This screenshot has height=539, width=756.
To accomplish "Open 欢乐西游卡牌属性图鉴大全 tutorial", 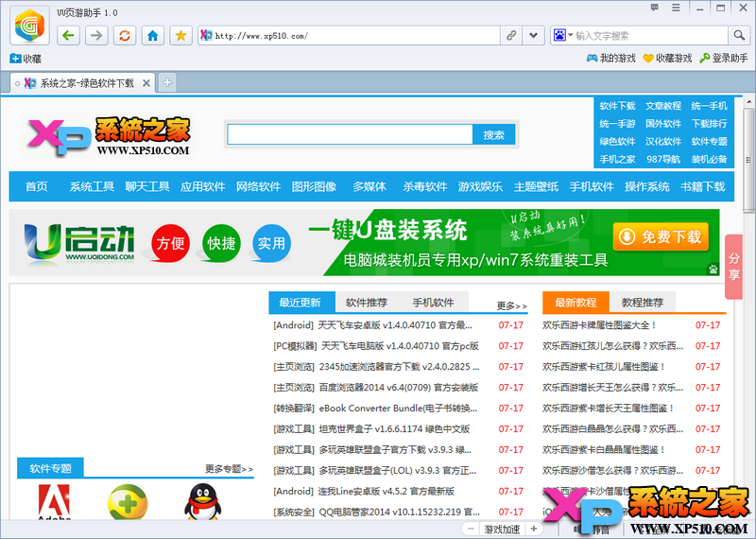I will click(599, 325).
